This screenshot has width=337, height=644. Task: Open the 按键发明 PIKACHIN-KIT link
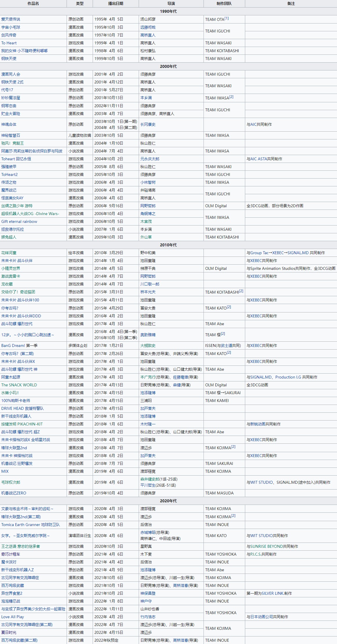click(22, 424)
